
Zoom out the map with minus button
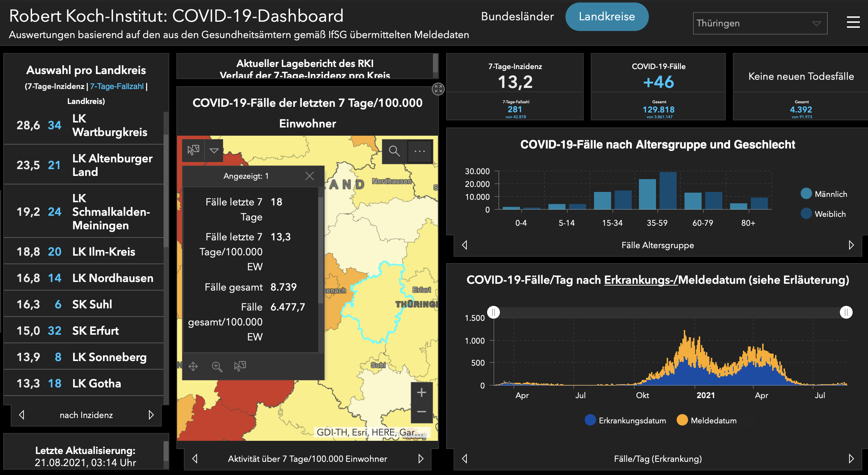422,412
